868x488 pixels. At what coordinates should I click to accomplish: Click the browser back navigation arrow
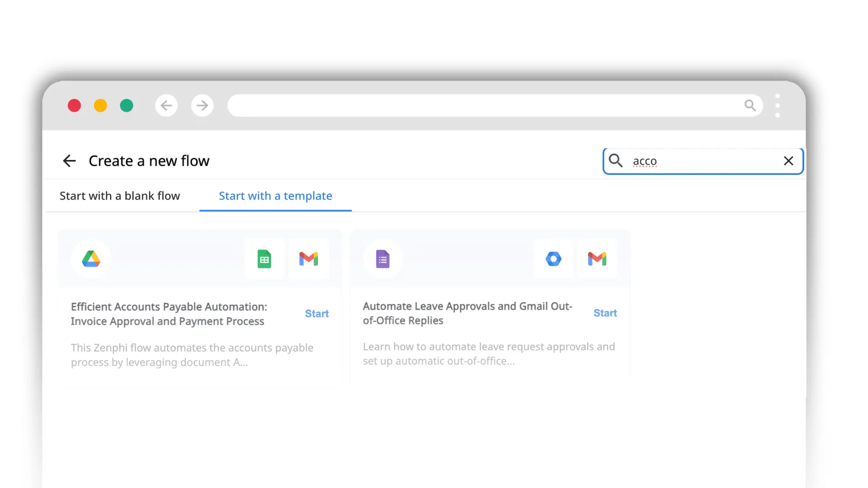pos(166,106)
